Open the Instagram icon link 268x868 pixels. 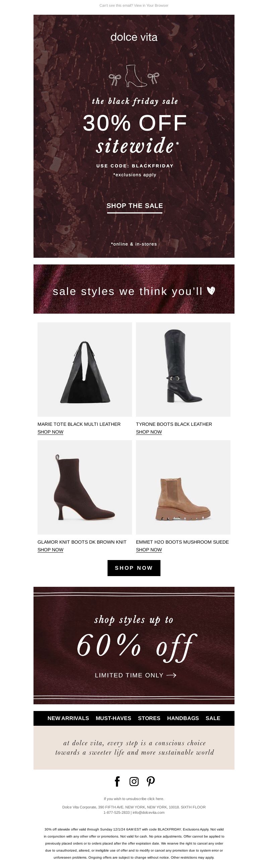coord(134,781)
